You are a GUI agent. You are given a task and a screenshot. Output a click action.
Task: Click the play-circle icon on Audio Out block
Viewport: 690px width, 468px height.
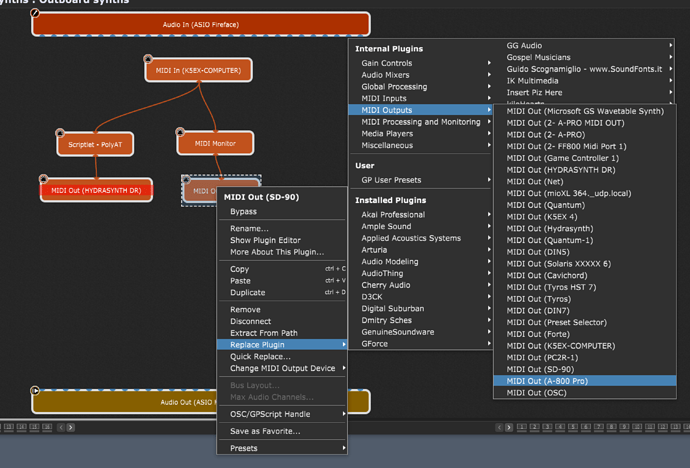[35, 390]
